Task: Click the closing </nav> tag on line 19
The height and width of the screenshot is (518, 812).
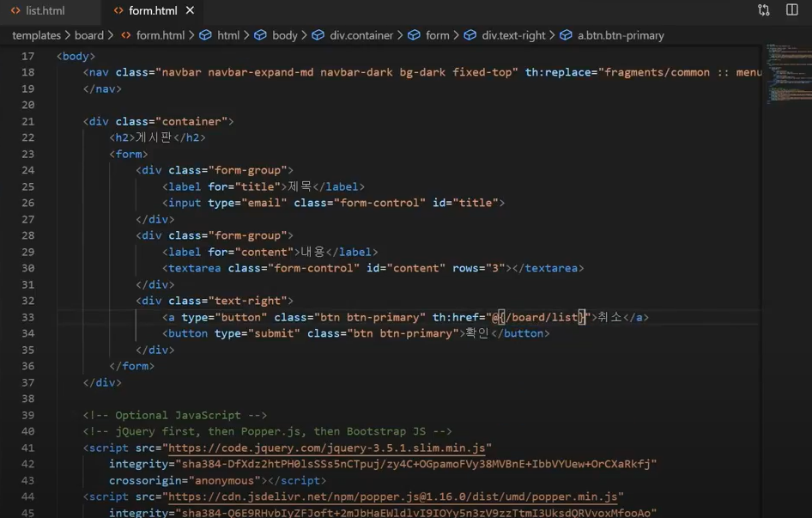Action: 102,88
